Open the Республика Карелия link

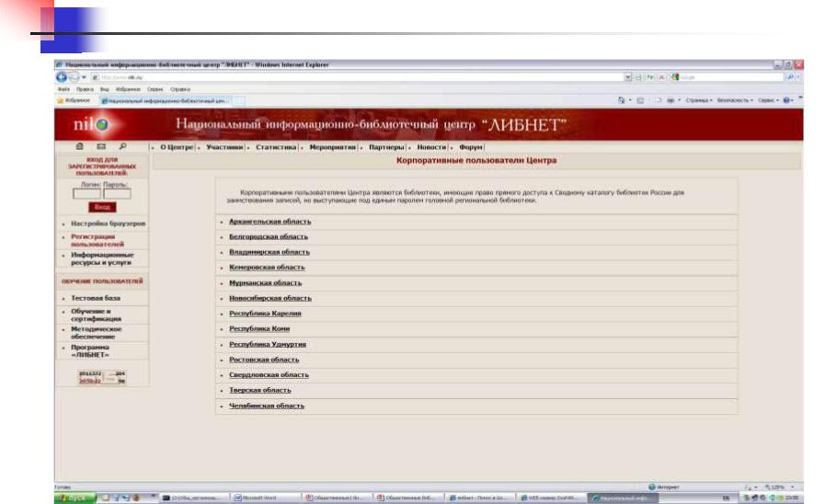tap(265, 314)
